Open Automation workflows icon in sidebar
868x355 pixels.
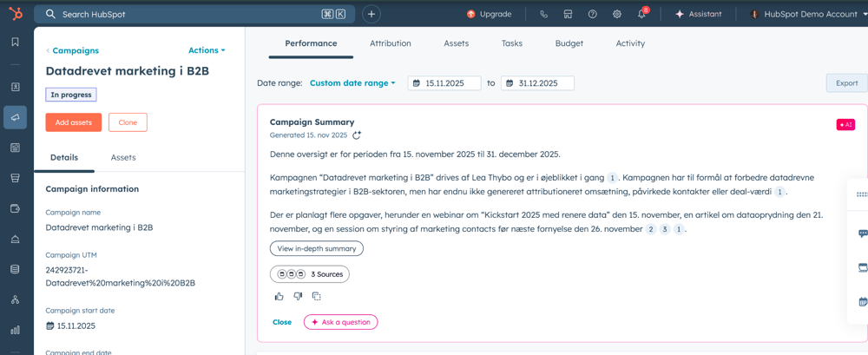(15, 299)
